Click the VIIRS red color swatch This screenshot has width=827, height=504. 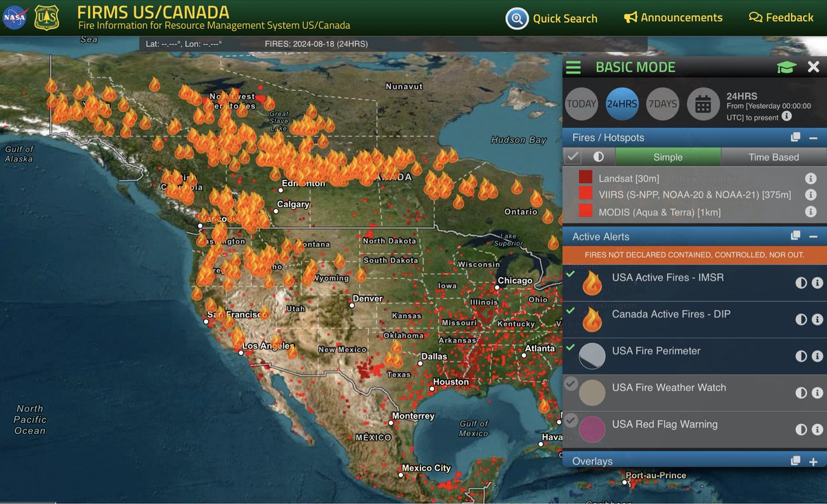(x=586, y=195)
